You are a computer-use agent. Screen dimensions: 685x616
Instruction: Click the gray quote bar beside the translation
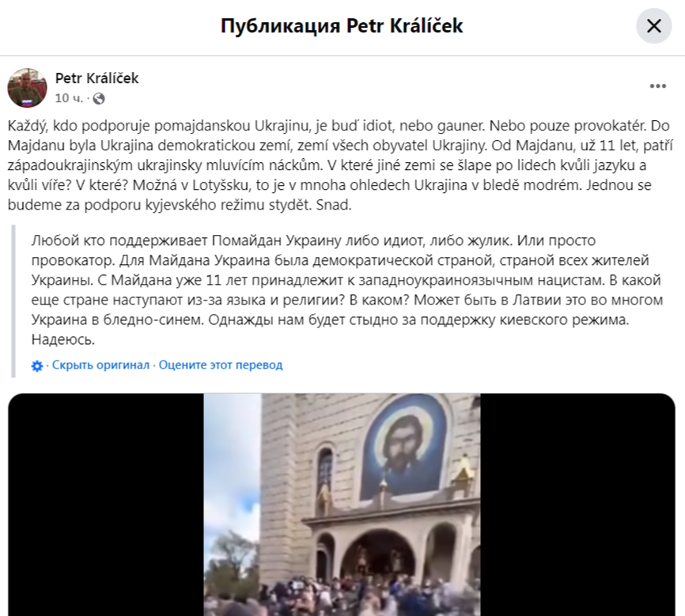13,301
